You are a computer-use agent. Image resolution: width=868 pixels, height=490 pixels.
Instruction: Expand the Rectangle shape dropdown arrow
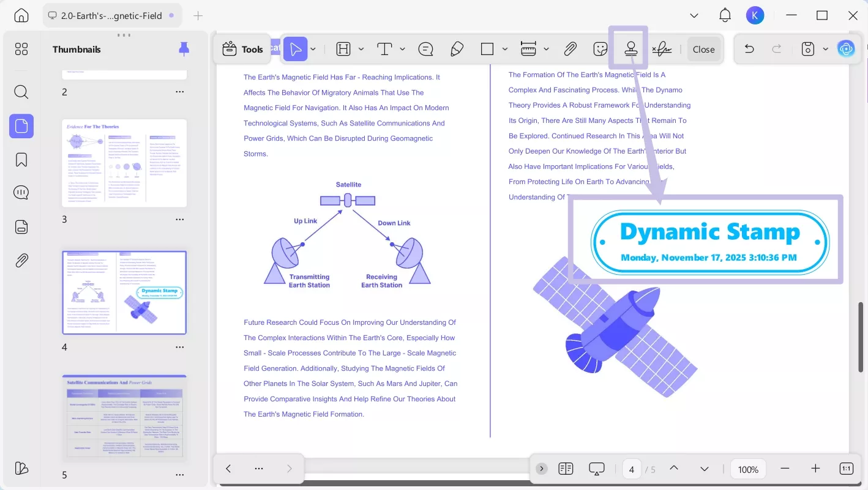pyautogui.click(x=505, y=50)
